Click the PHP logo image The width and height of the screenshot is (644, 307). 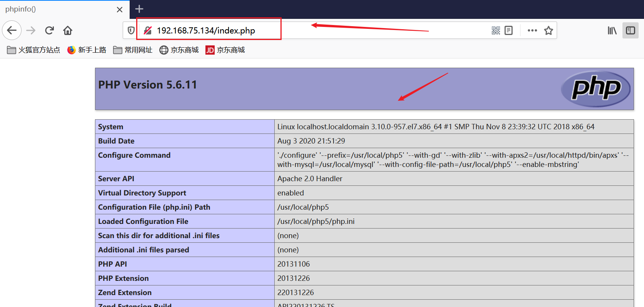[x=596, y=89]
